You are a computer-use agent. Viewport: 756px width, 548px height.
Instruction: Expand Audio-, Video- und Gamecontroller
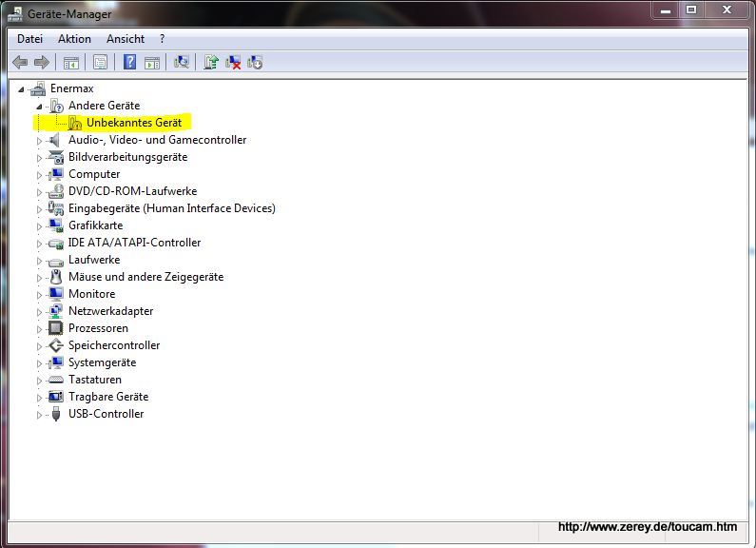click(39, 141)
